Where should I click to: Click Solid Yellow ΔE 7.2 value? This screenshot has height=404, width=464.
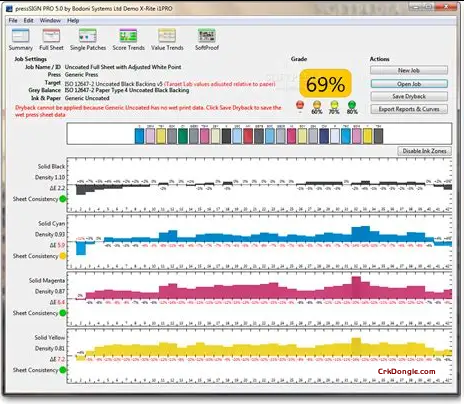click(x=57, y=359)
